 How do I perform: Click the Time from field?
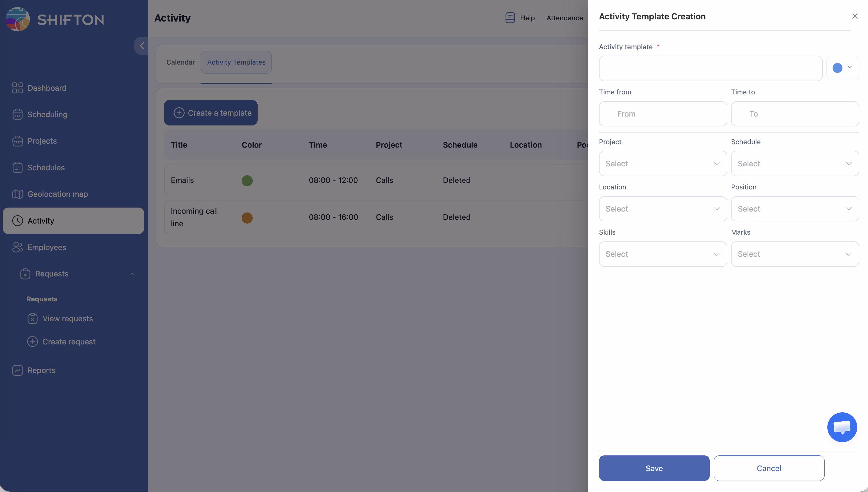coord(662,114)
